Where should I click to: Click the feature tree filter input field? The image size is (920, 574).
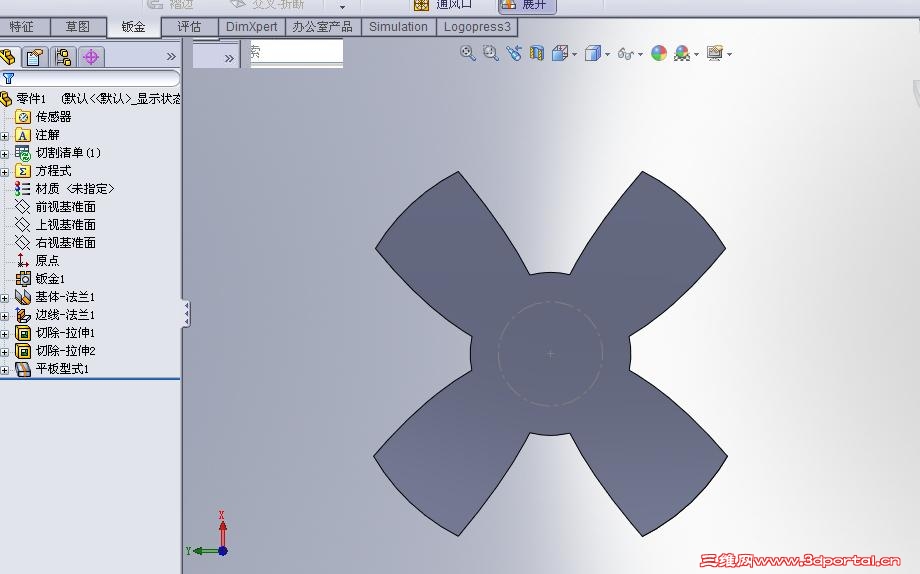pos(90,78)
